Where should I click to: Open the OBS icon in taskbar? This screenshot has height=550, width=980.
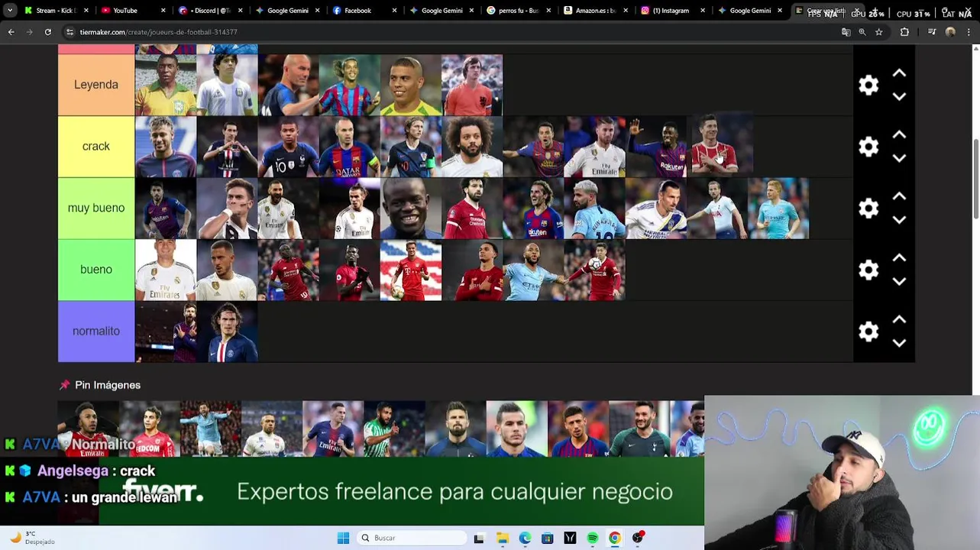(x=638, y=538)
